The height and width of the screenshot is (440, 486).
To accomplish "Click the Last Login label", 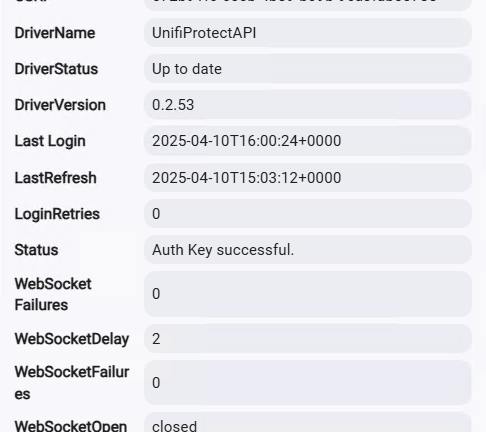I will (50, 141).
